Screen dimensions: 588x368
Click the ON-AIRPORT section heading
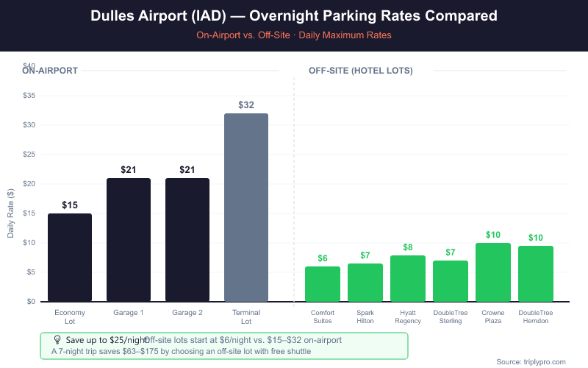(x=50, y=71)
